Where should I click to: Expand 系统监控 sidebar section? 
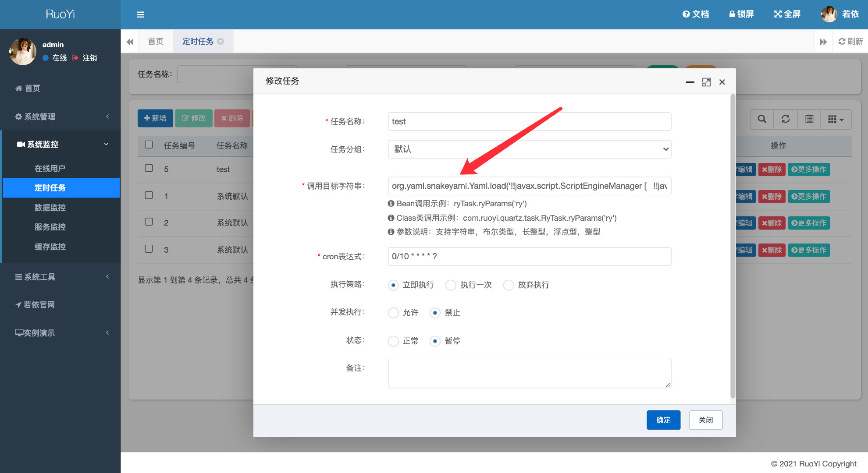coord(58,145)
